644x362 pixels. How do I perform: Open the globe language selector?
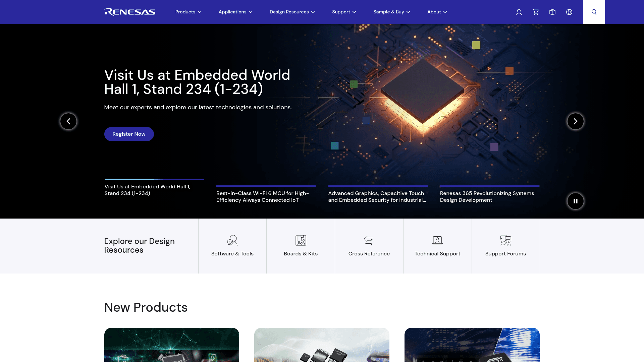[x=569, y=12]
